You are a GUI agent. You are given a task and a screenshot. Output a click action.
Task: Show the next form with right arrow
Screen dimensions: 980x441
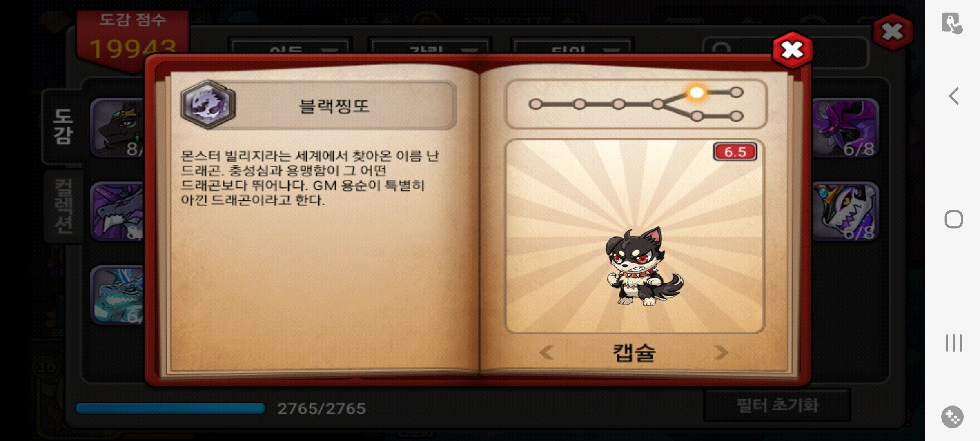(721, 352)
